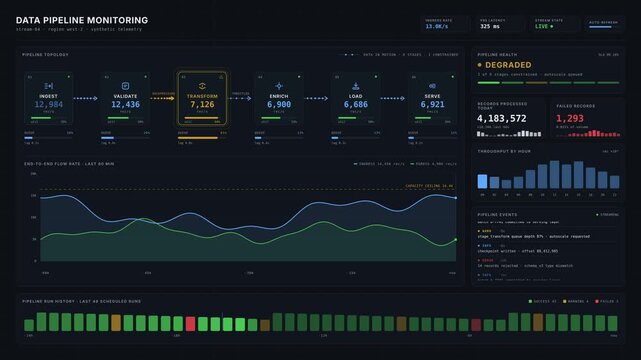The width and height of the screenshot is (641, 360).
Task: Click the yellow Pipeline Health segment
Action: 536,83
